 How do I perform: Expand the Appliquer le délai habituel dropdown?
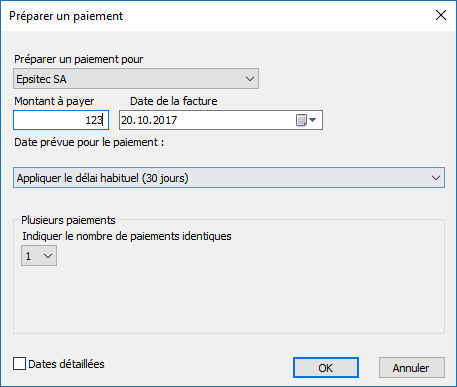229,178
